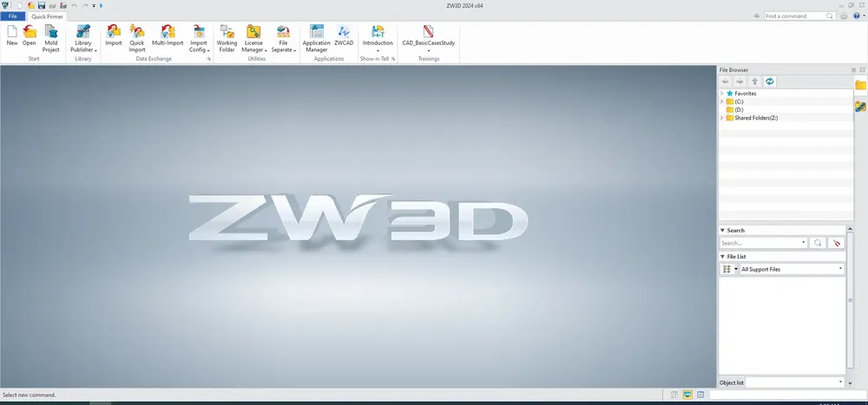868x405 pixels.
Task: Refresh the File Browser list
Action: 769,82
